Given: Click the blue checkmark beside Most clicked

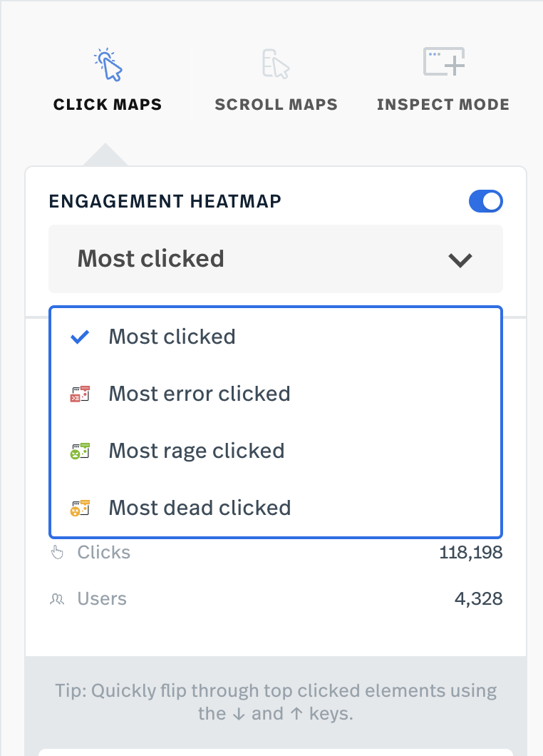Looking at the screenshot, I should pyautogui.click(x=80, y=337).
